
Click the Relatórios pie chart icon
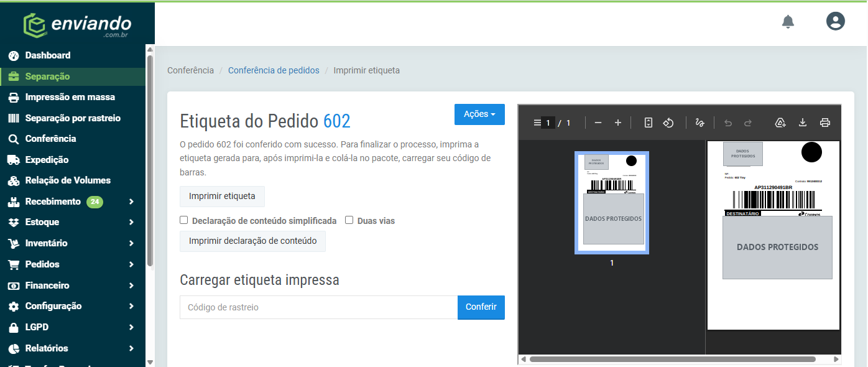coord(14,348)
